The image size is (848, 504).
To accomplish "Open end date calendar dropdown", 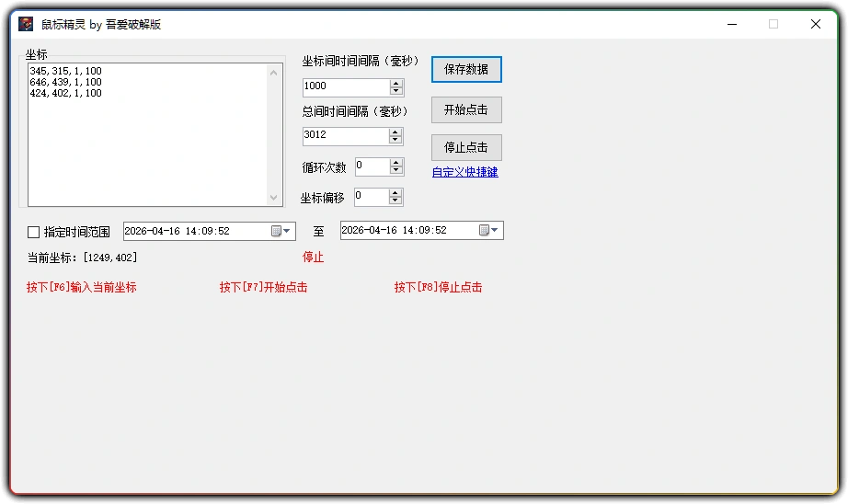I will (489, 230).
